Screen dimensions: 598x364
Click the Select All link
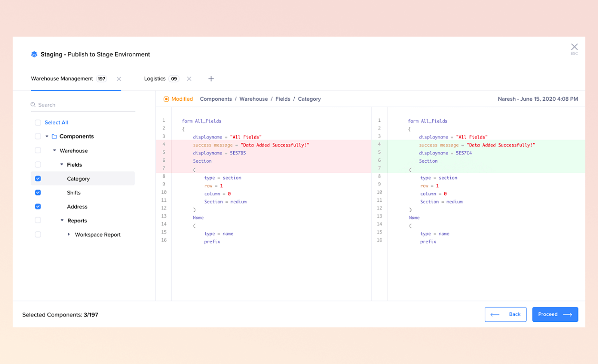(56, 122)
